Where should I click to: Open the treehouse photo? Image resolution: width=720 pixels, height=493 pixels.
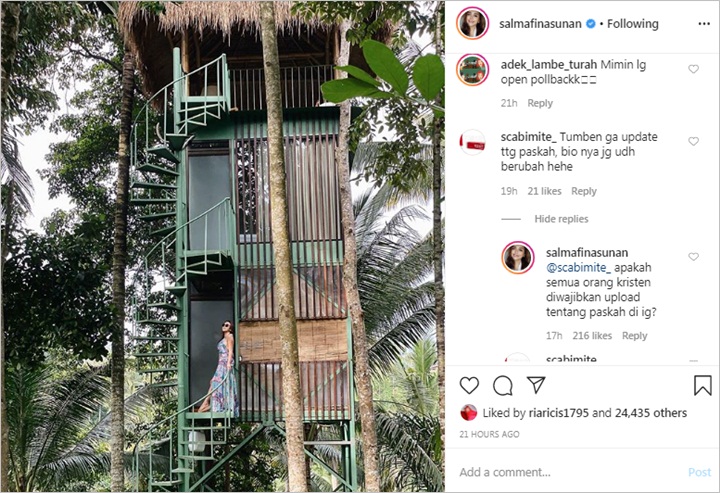click(222, 246)
